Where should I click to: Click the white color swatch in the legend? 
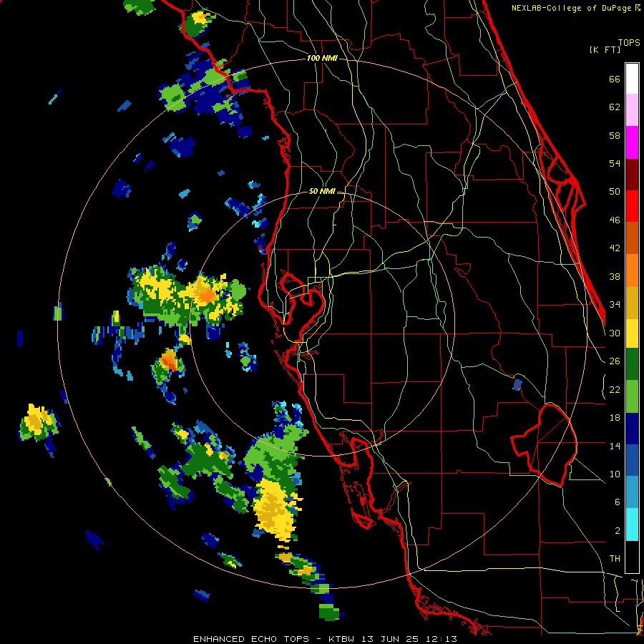tap(632, 79)
